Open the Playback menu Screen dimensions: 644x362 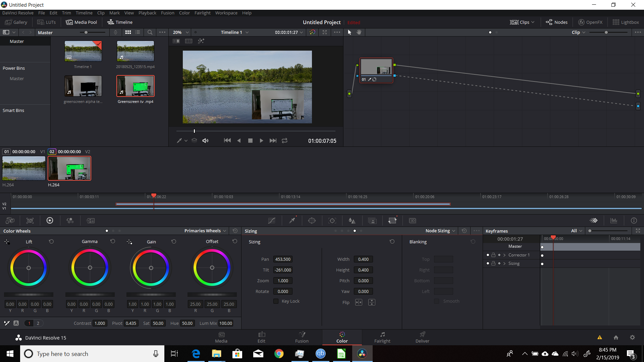pyautogui.click(x=147, y=13)
